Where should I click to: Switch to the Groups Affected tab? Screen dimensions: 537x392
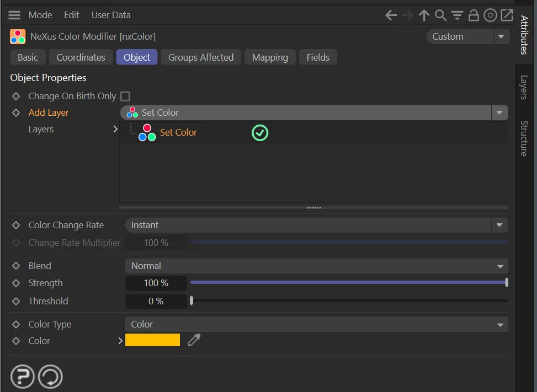[x=201, y=57]
